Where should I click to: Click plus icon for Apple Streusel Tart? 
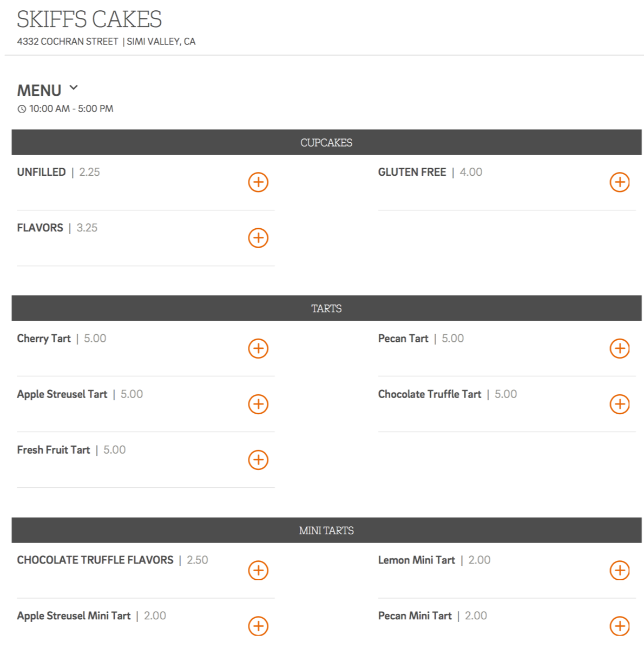[258, 404]
